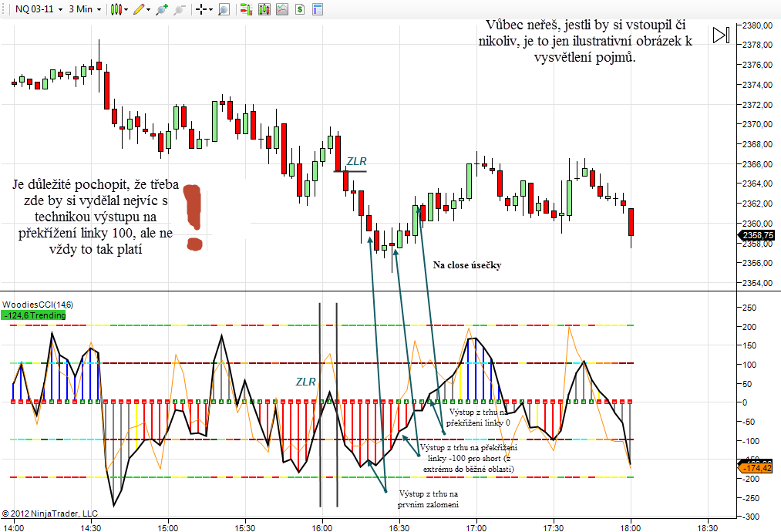Open the data series icon
Image resolution: width=781 pixels, height=532 pixels.
click(x=264, y=9)
